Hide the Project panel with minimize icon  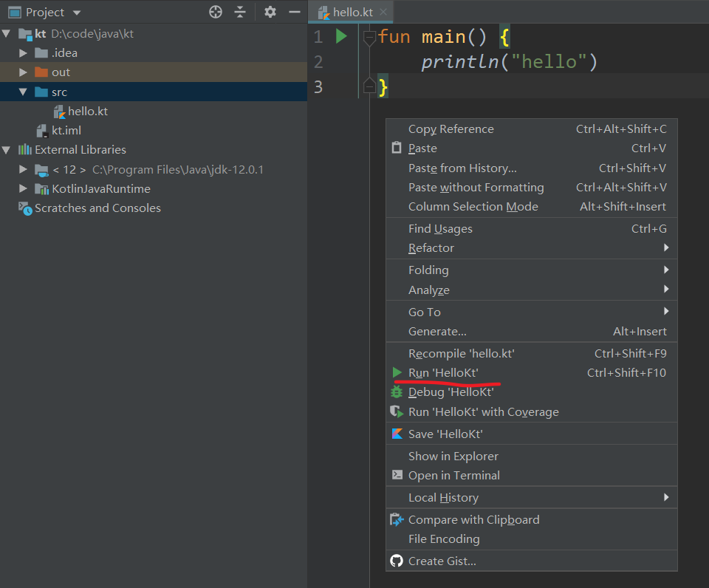tap(294, 12)
